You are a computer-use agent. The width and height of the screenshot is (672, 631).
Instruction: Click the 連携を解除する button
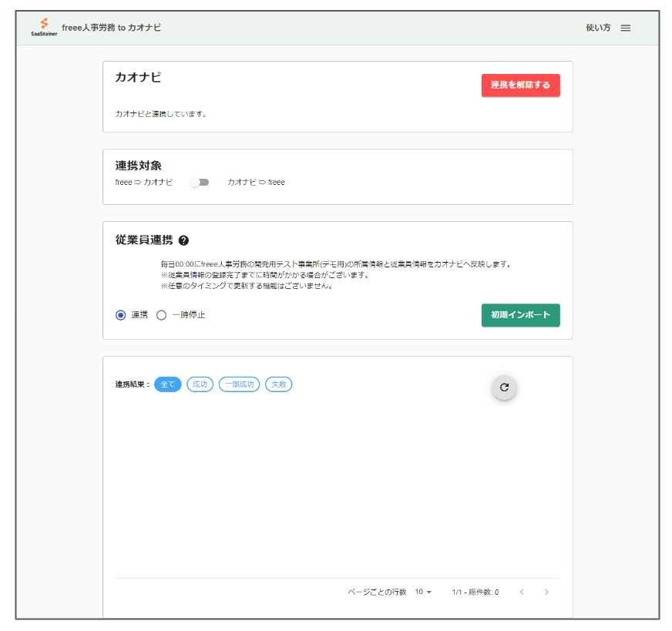point(520,86)
